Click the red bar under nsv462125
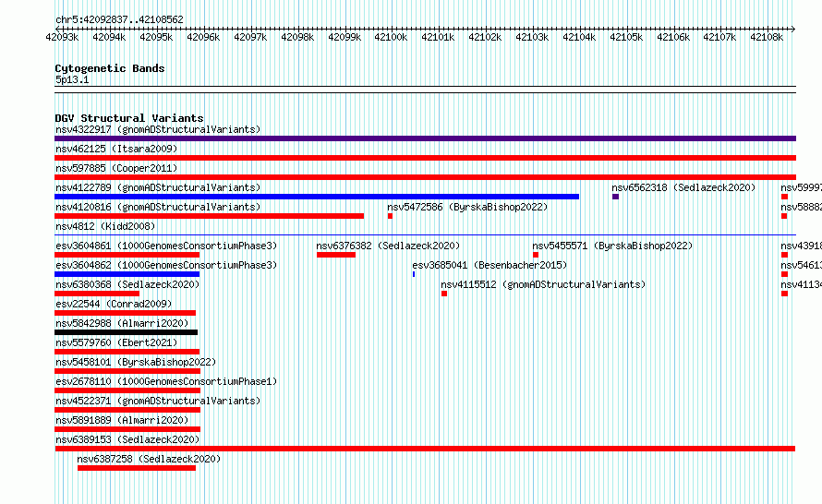The width and height of the screenshot is (822, 504). click(425, 158)
